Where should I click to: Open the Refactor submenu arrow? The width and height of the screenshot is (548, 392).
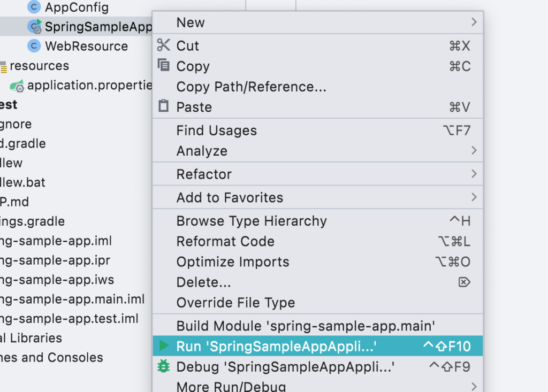(474, 174)
